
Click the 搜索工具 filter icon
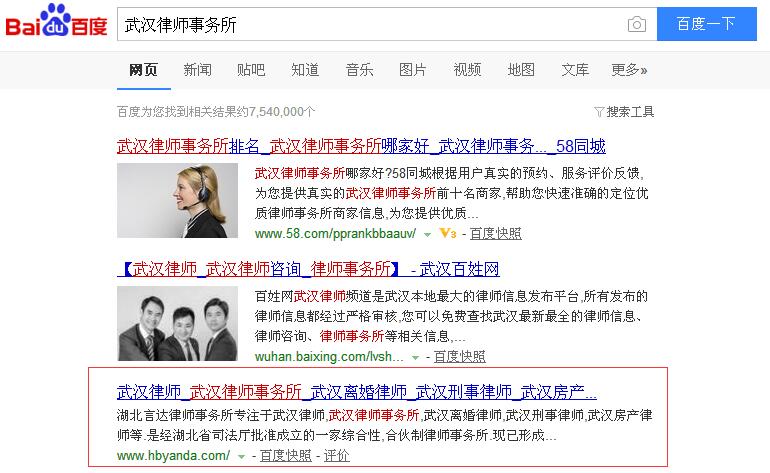599,111
